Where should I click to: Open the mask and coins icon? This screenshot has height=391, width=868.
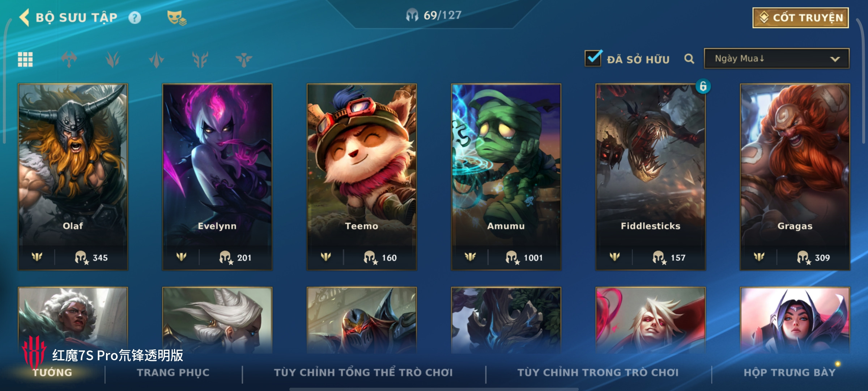pyautogui.click(x=177, y=18)
